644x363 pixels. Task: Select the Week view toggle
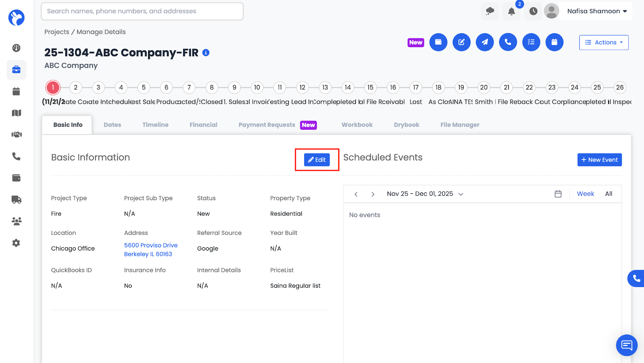click(585, 194)
